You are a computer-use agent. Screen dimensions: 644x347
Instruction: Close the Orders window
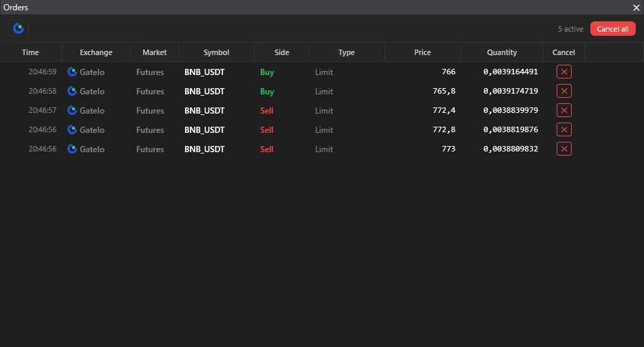[x=636, y=8]
